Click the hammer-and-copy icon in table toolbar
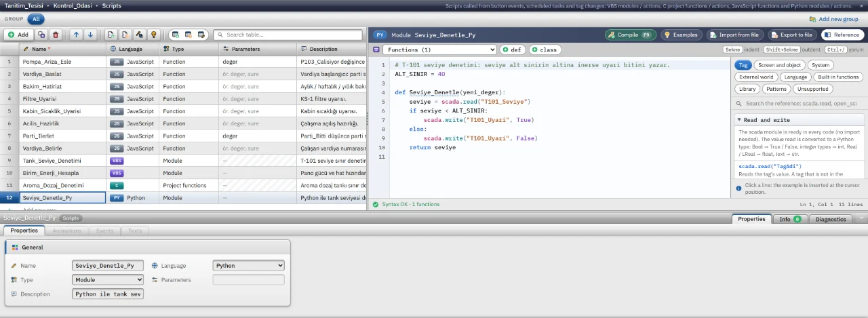This screenshot has height=318, width=868. tap(139, 34)
